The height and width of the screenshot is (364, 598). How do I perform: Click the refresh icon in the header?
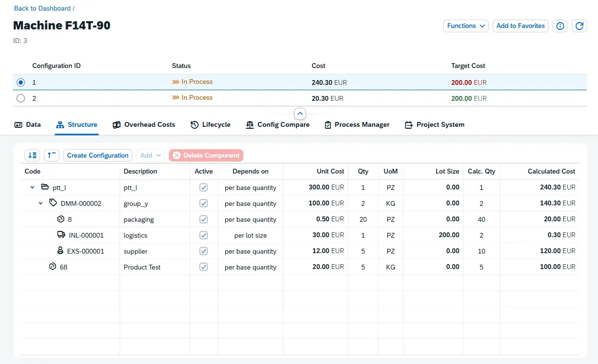(579, 26)
